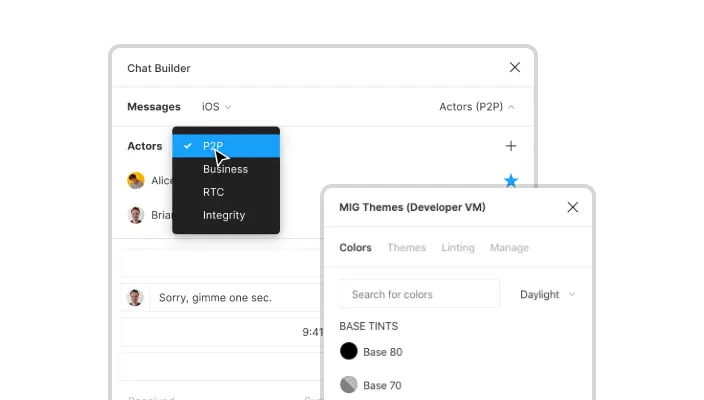This screenshot has height=400, width=704.
Task: Close the MIG Themes panel
Action: coord(572,207)
